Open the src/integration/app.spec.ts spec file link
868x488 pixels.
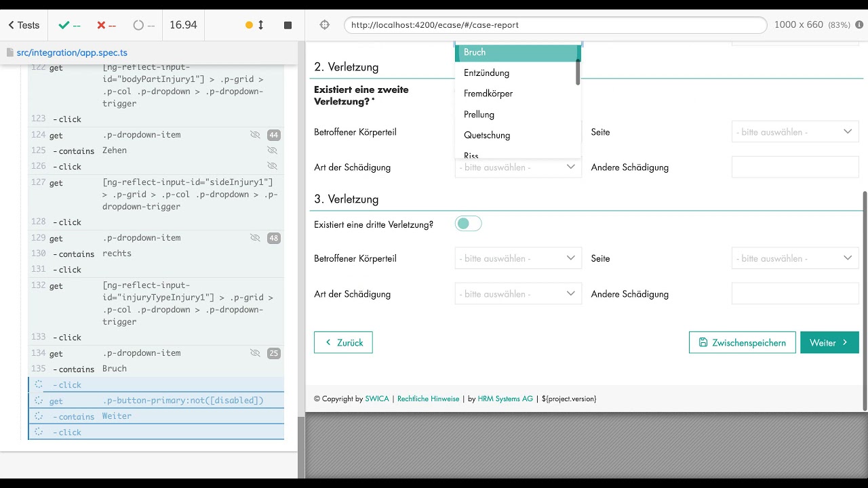(x=72, y=52)
